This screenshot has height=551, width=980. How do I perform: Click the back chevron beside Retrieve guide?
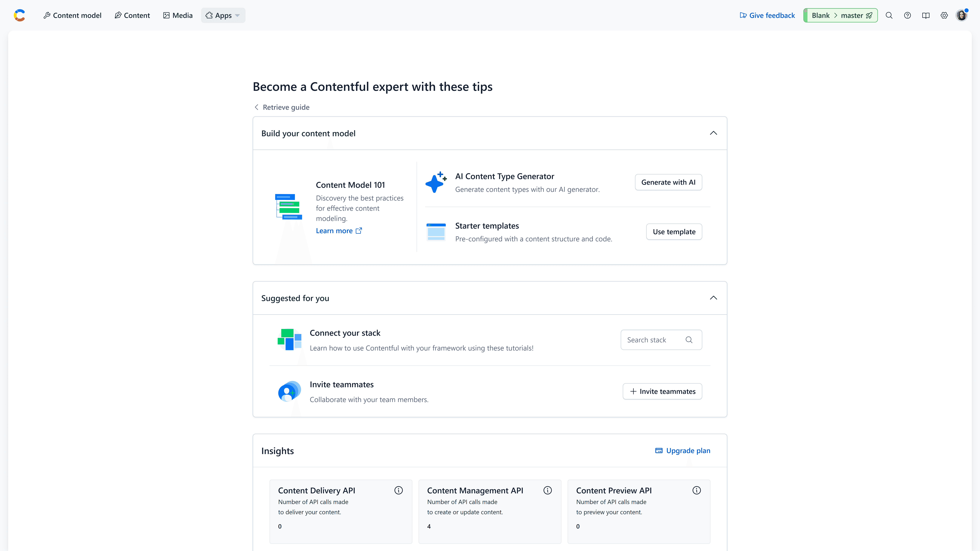coord(256,107)
